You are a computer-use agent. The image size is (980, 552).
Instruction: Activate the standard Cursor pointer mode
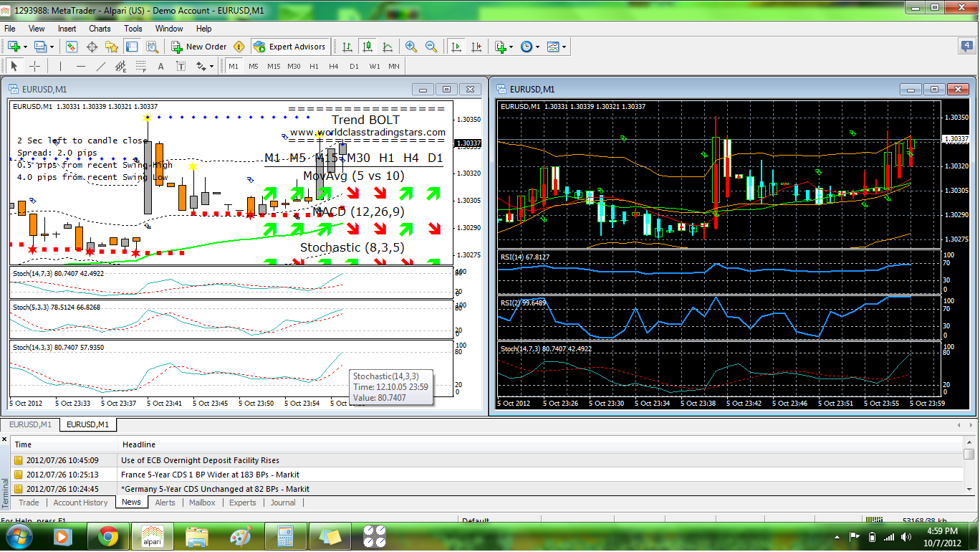[14, 67]
